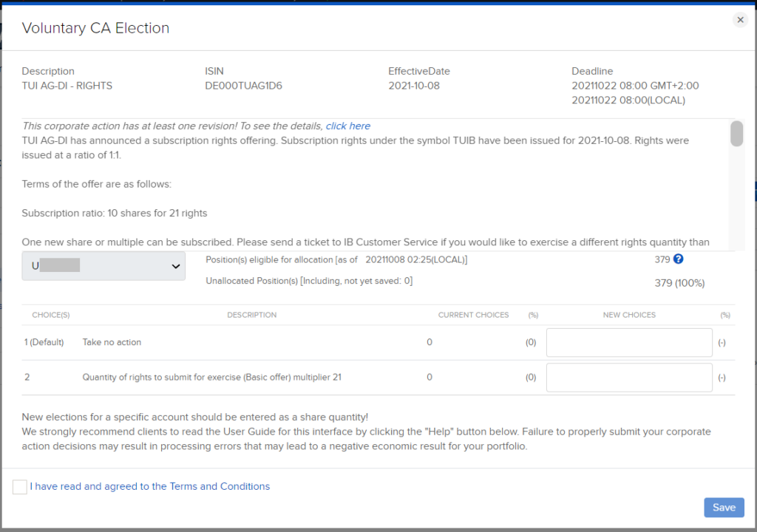Click the Subscription ratio line
This screenshot has height=532, width=757.
tap(115, 213)
